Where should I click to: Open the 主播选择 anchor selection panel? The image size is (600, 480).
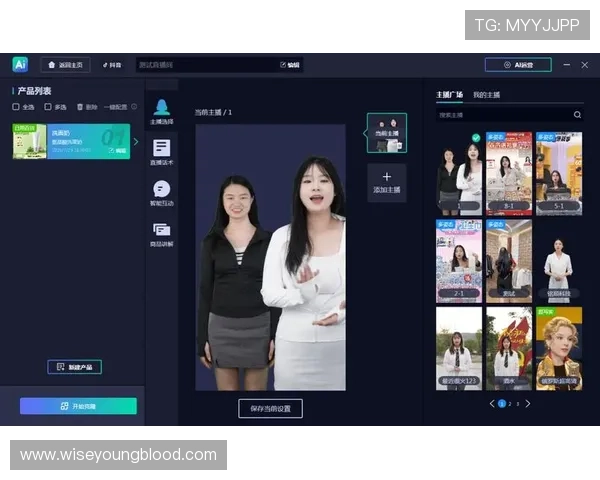tap(161, 112)
